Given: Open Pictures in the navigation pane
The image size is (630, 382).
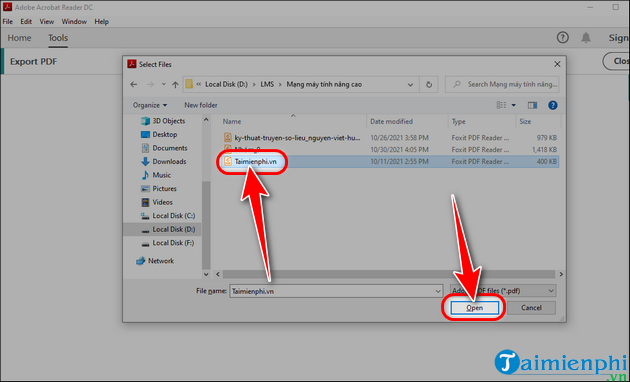Looking at the screenshot, I should [x=158, y=189].
